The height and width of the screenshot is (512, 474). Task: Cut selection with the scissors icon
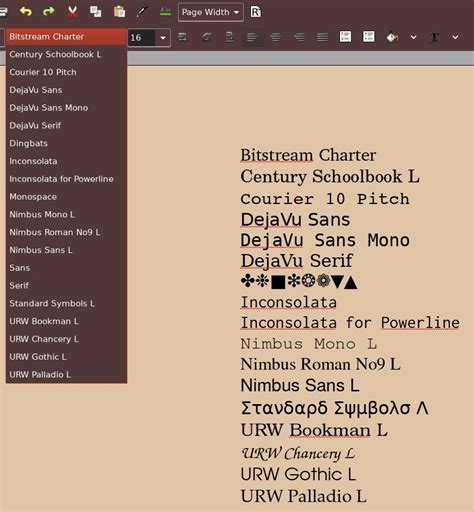pos(72,12)
